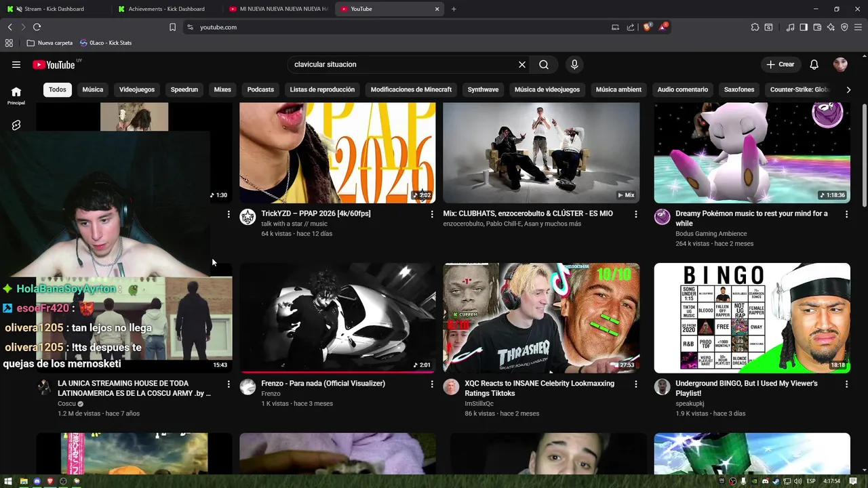Select the Synthwave filter chip
868x488 pixels.
click(x=483, y=89)
